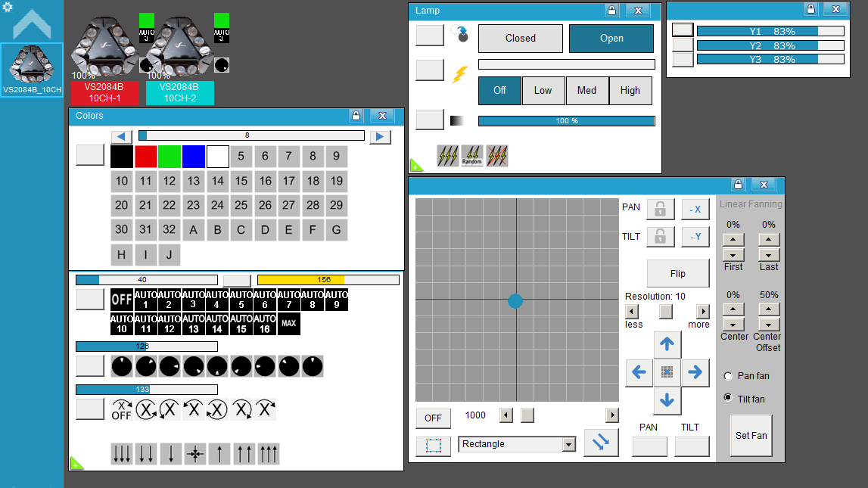
Task: Click the red crossed-out lightning icon
Action: (x=496, y=155)
